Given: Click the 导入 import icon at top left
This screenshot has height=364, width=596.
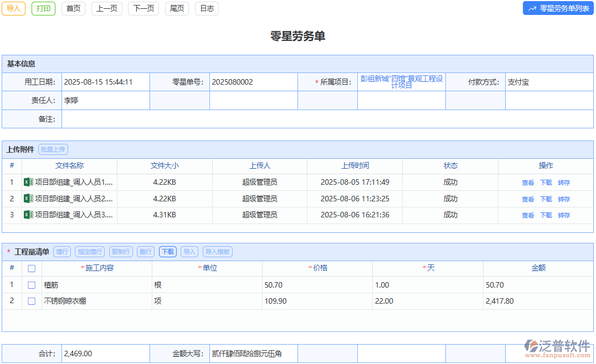Looking at the screenshot, I should (x=13, y=9).
